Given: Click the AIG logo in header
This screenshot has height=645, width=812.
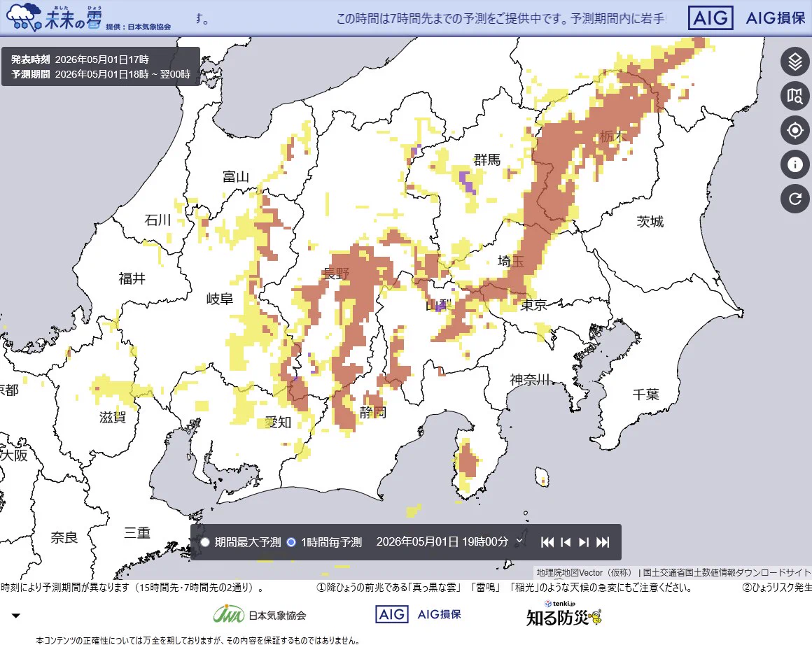Looking at the screenshot, I should (710, 17).
